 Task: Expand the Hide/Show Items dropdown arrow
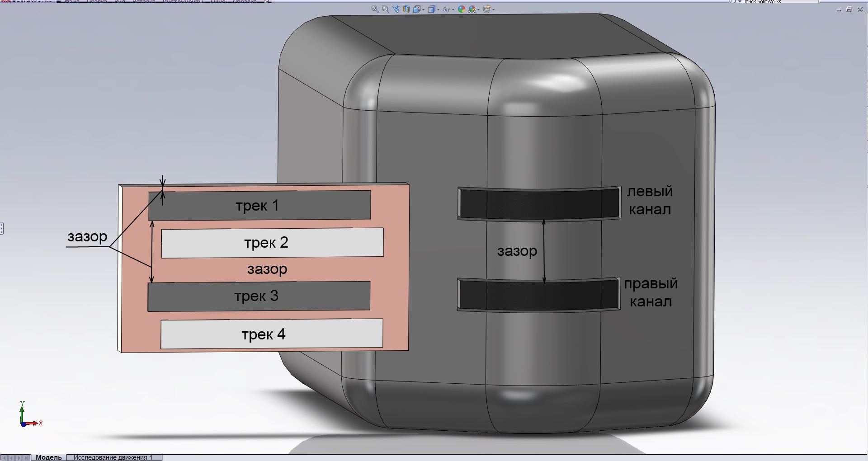pyautogui.click(x=453, y=9)
